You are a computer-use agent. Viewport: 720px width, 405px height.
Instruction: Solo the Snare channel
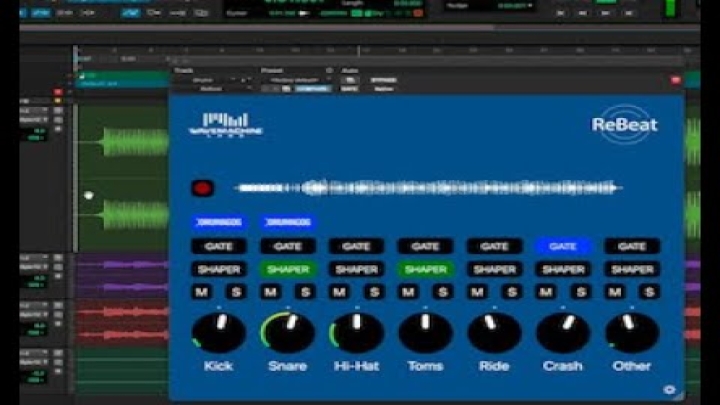tap(305, 292)
